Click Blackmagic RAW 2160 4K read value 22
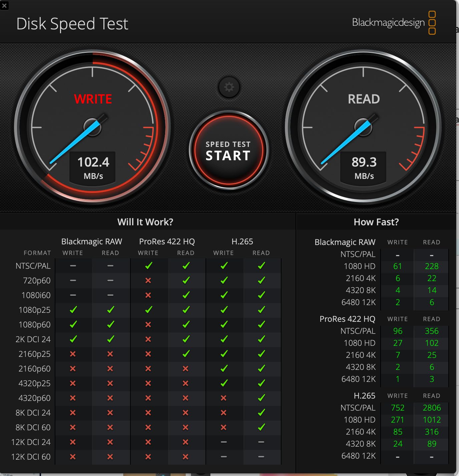 432,278
